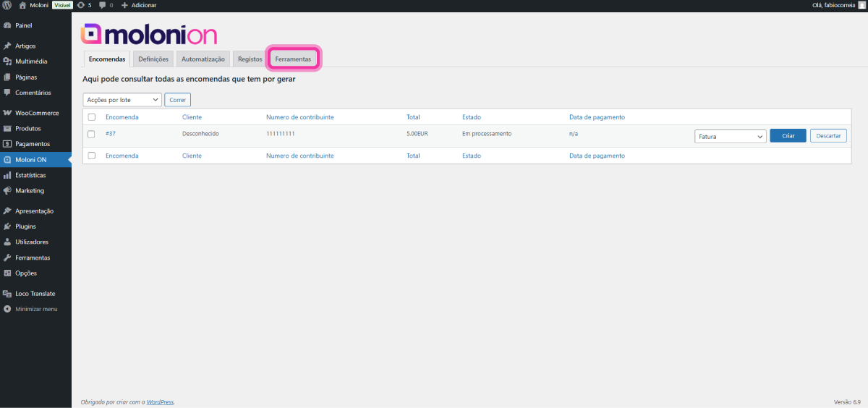Open the Moloni ON sidebar icon

(x=7, y=160)
